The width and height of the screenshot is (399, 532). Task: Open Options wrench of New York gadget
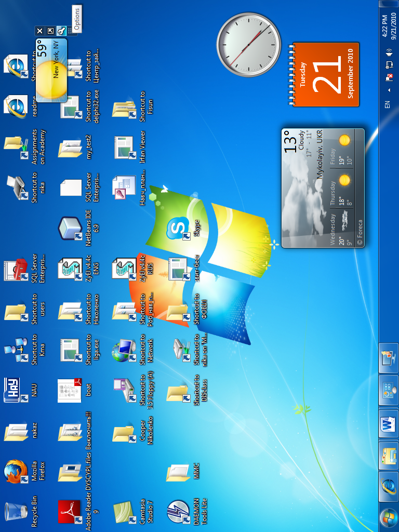coord(61,31)
